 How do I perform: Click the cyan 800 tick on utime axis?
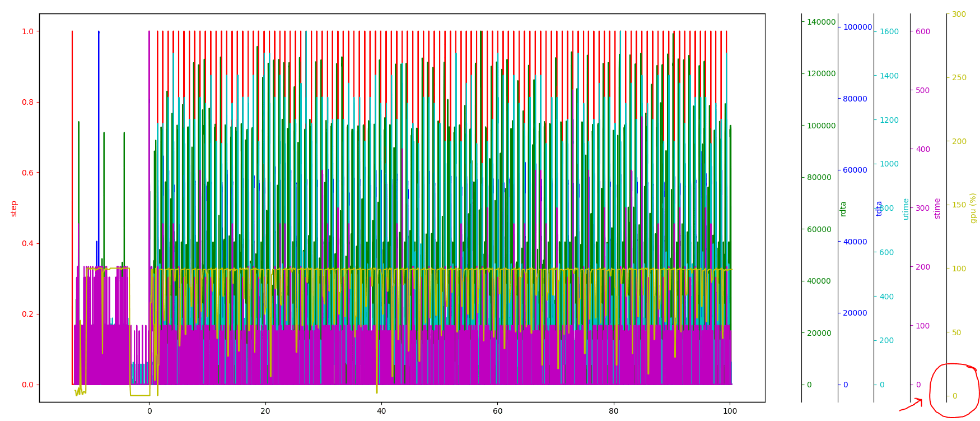(x=887, y=208)
